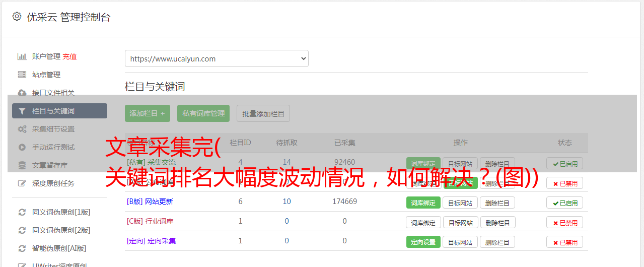The height and width of the screenshot is (267, 644).
Task: Click the 状态 table header
Action: coord(565,143)
